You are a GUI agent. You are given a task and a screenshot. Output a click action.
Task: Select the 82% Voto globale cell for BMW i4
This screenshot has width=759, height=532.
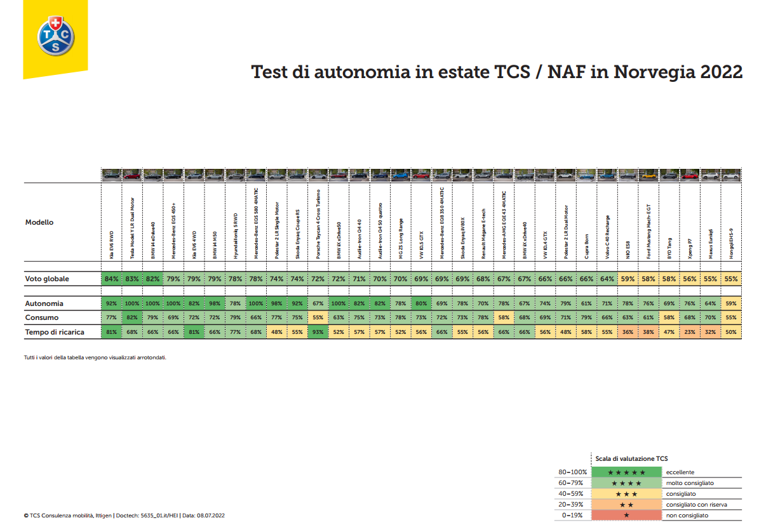coord(153,279)
